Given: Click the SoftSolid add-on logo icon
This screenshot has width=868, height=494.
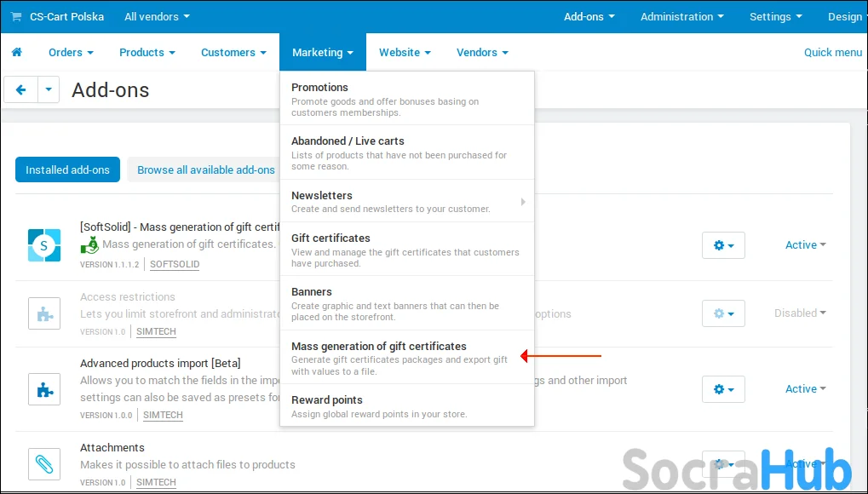Looking at the screenshot, I should click(x=44, y=244).
